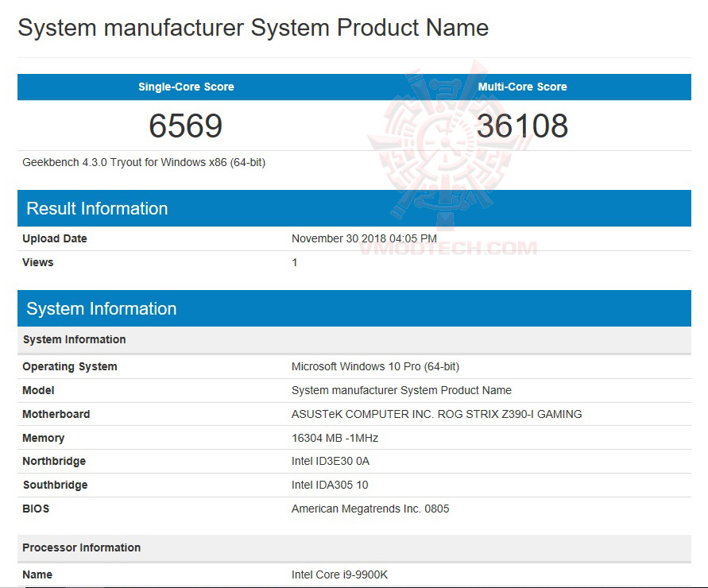Click the System manufacturer System Product Name title link
This screenshot has width=708, height=588.
tap(254, 28)
